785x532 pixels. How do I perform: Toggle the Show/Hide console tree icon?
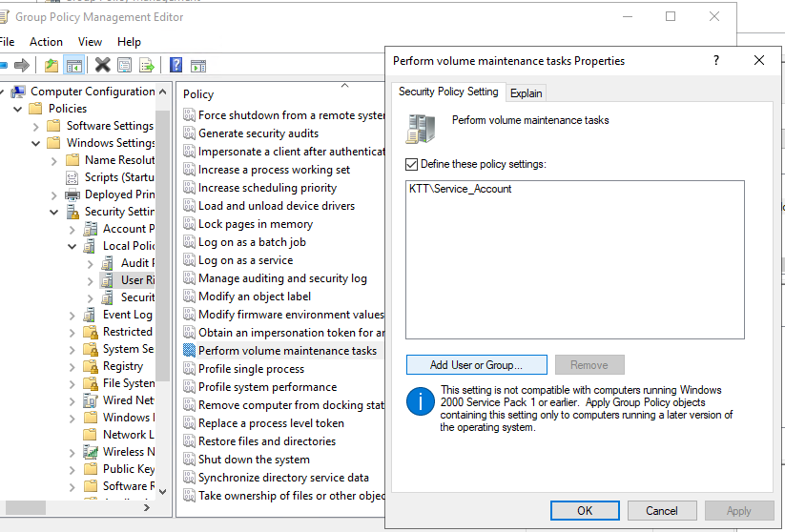click(x=74, y=65)
